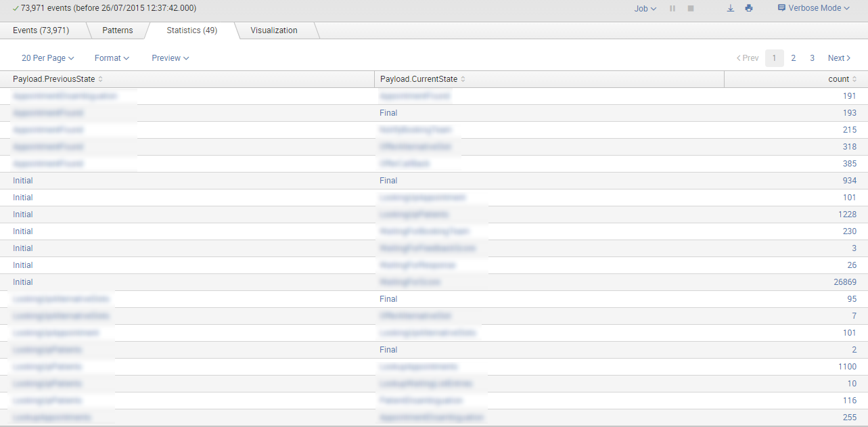Expand the Preview dropdown
This screenshot has height=427, width=868.
point(170,58)
